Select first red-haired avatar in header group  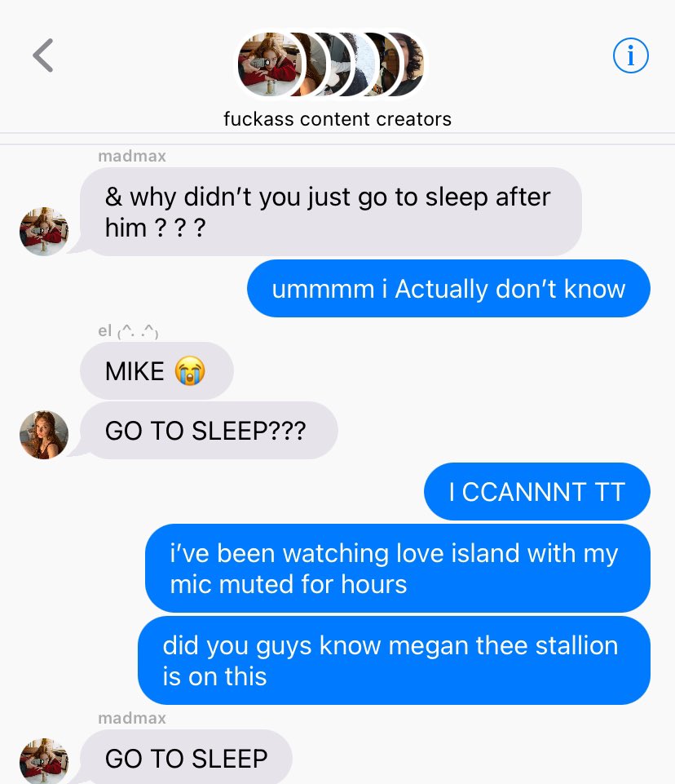coord(269,64)
